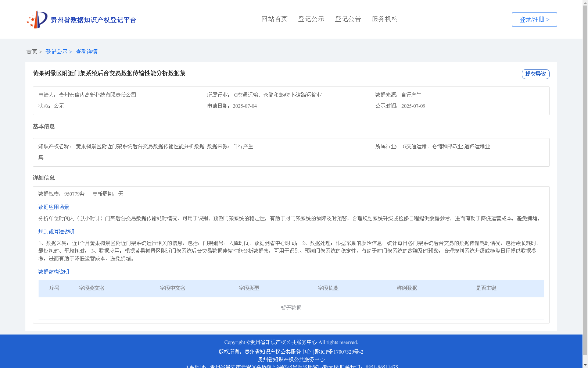Open the 数据结构说明 section link
Viewport: 588px width, 368px height.
coord(53,272)
